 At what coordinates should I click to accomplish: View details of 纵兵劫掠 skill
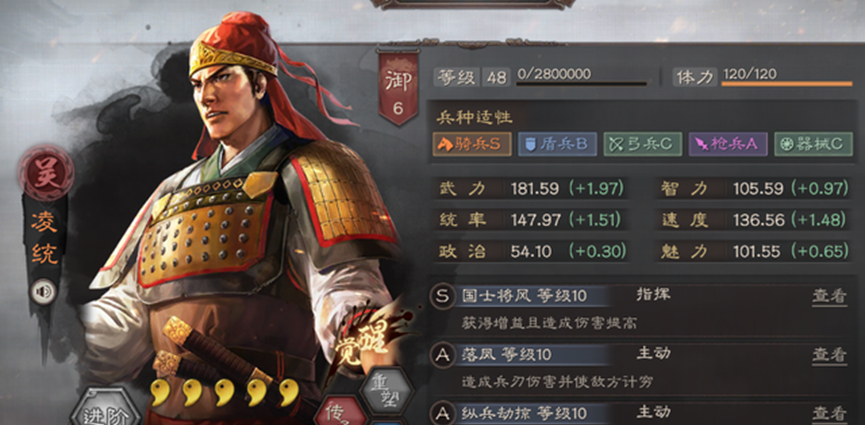pos(829,413)
